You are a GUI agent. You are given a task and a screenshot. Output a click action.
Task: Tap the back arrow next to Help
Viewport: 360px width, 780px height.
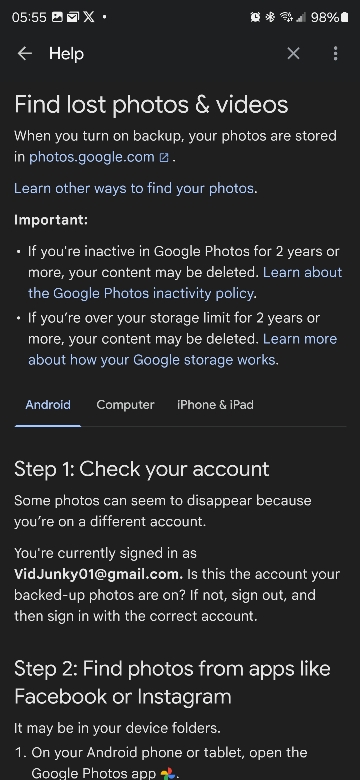coord(24,54)
